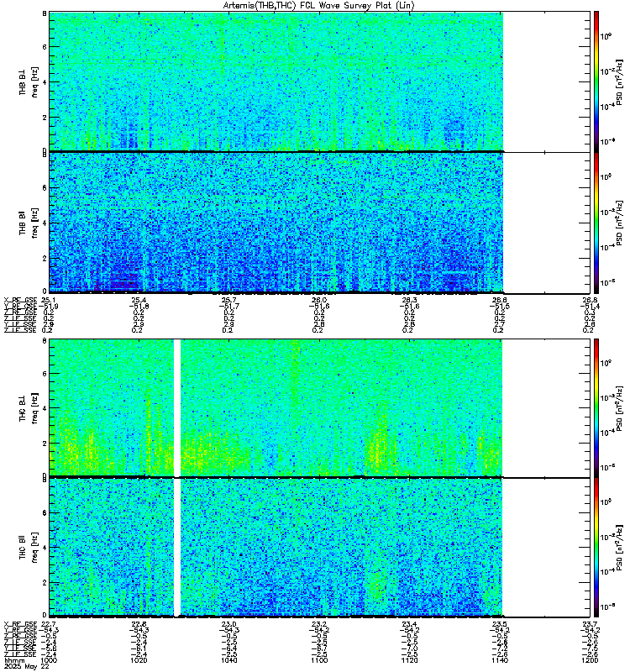Click the THC X_RE_GSE value '23.7'
Viewport: 630px width, 672px height.
[590, 624]
